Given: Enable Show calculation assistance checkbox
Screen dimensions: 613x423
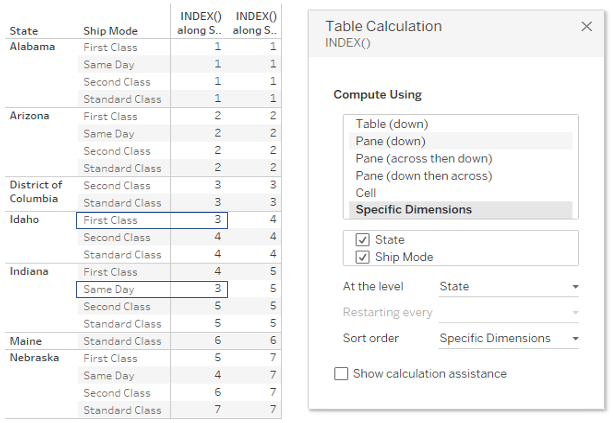Looking at the screenshot, I should point(341,373).
